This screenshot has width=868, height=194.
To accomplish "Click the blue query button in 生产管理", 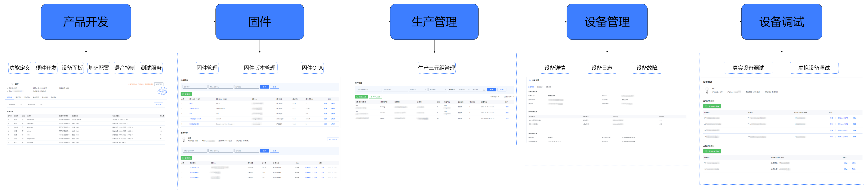I will point(492,90).
